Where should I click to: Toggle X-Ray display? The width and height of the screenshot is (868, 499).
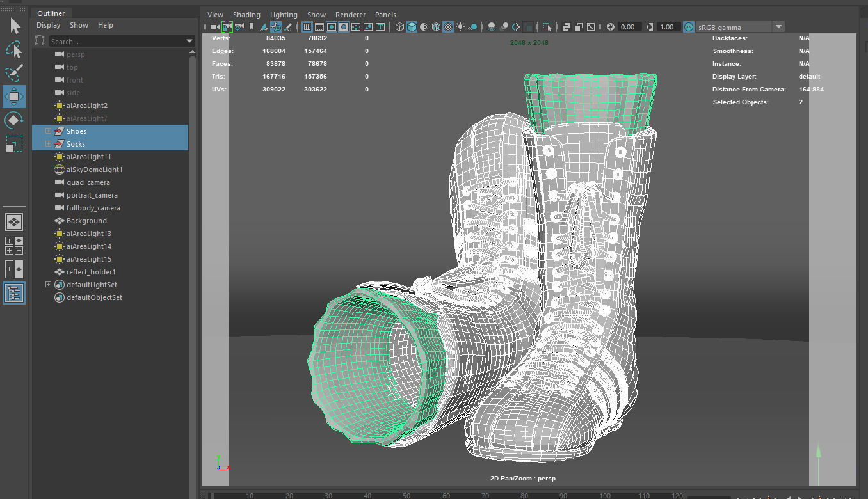coord(567,27)
